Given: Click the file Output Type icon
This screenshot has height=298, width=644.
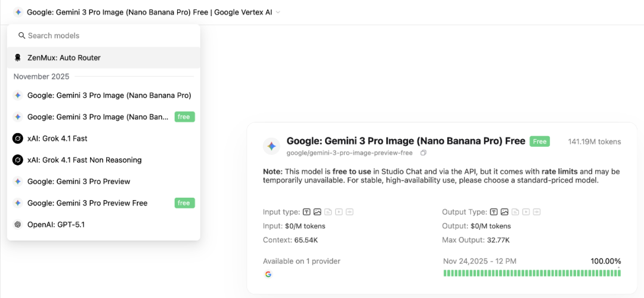Looking at the screenshot, I should pyautogui.click(x=515, y=212).
